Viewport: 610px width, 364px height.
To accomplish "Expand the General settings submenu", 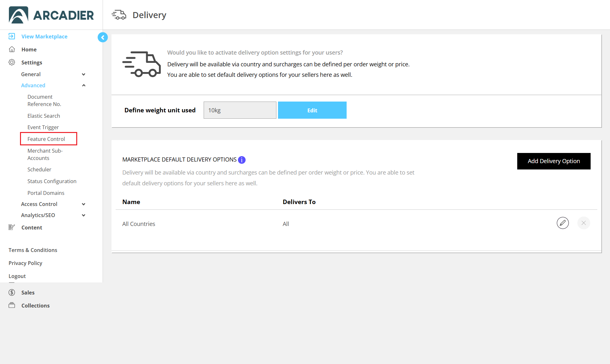I will click(84, 74).
